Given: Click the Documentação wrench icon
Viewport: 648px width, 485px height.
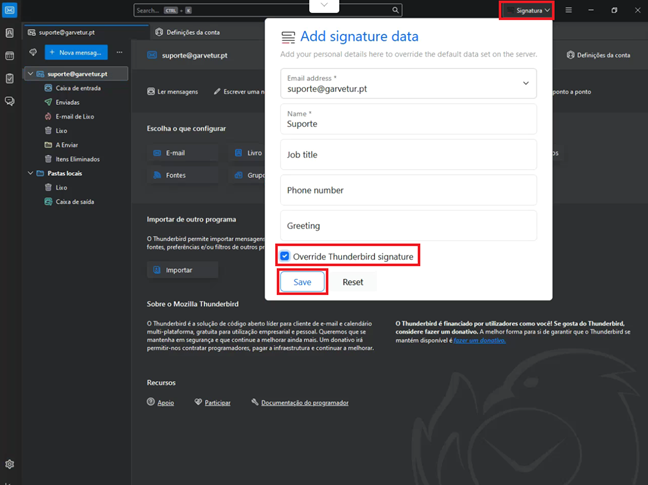Looking at the screenshot, I should (x=255, y=402).
